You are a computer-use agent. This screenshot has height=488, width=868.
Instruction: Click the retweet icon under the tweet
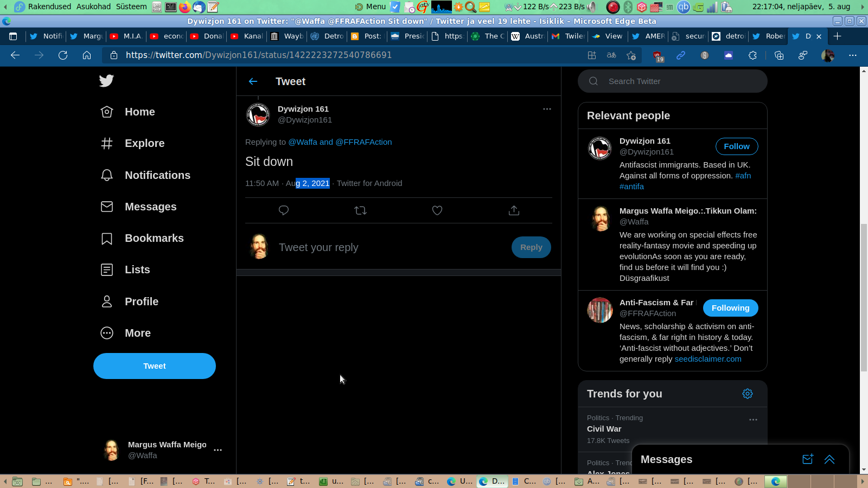pyautogui.click(x=360, y=210)
